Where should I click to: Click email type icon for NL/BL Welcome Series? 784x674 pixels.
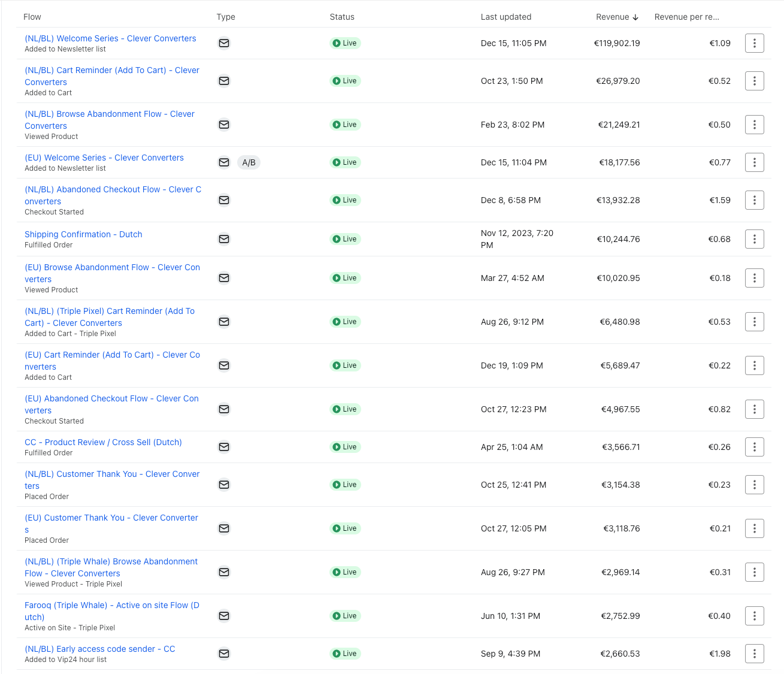(x=224, y=43)
